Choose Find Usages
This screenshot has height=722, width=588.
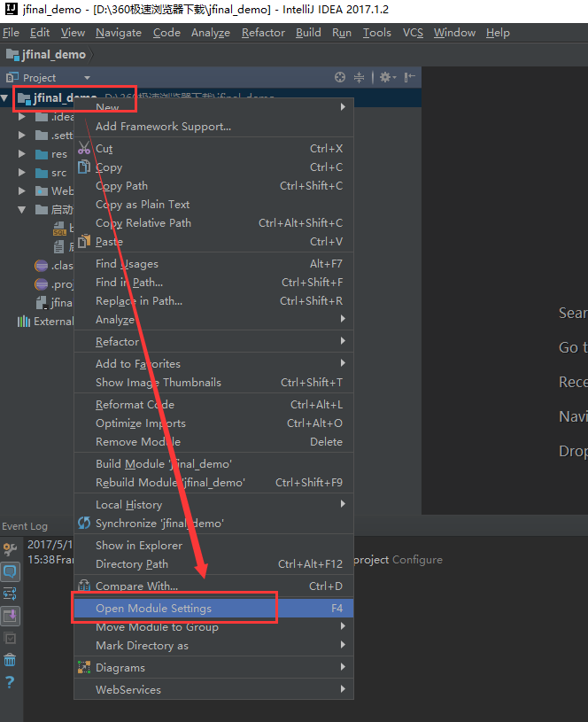[213, 263]
